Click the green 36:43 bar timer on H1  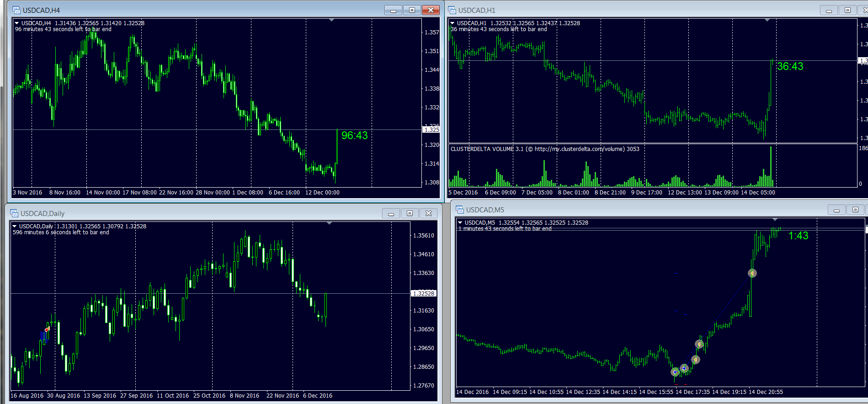[x=790, y=66]
